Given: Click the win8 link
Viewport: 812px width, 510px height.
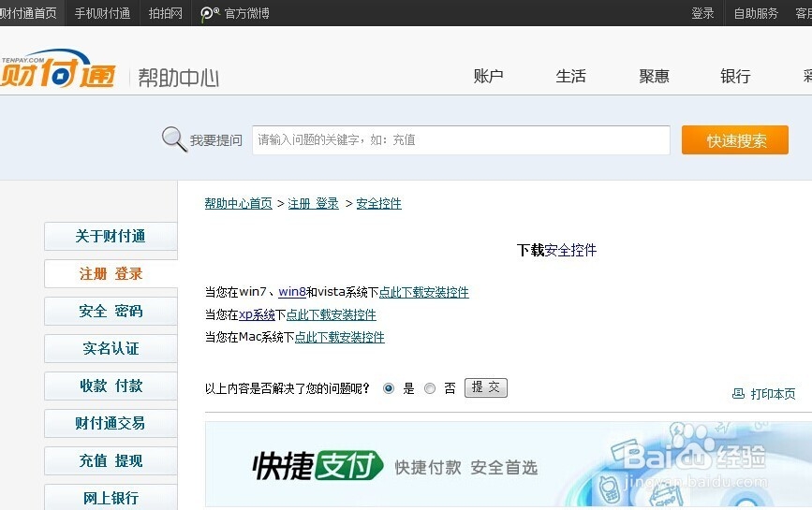Looking at the screenshot, I should [292, 292].
